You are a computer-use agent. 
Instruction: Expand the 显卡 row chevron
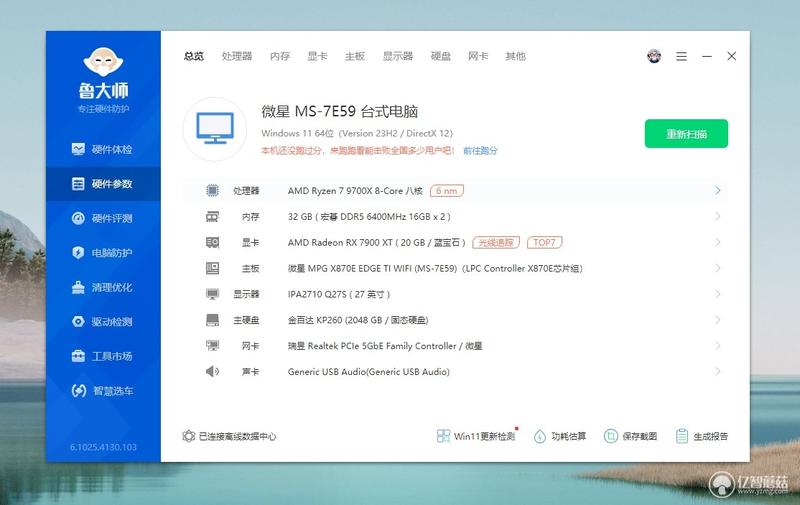(x=717, y=242)
